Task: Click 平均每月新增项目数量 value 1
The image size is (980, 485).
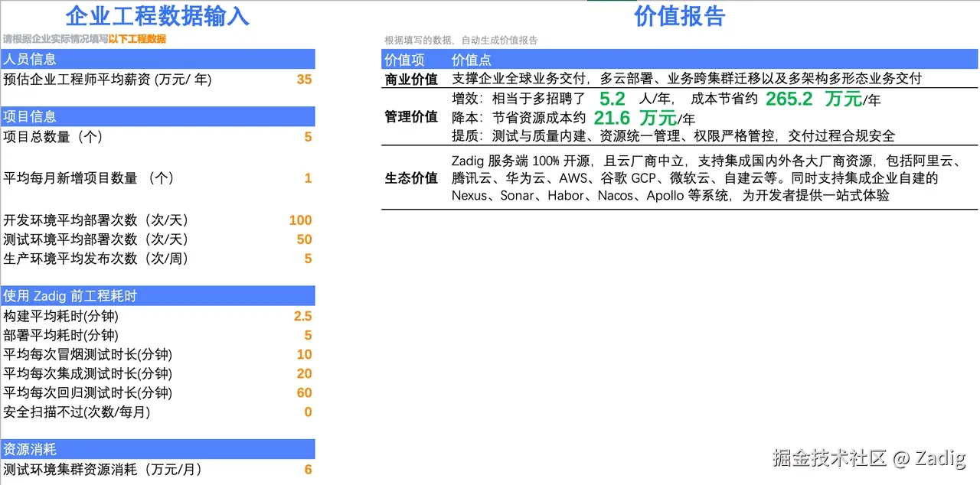Action: point(309,178)
